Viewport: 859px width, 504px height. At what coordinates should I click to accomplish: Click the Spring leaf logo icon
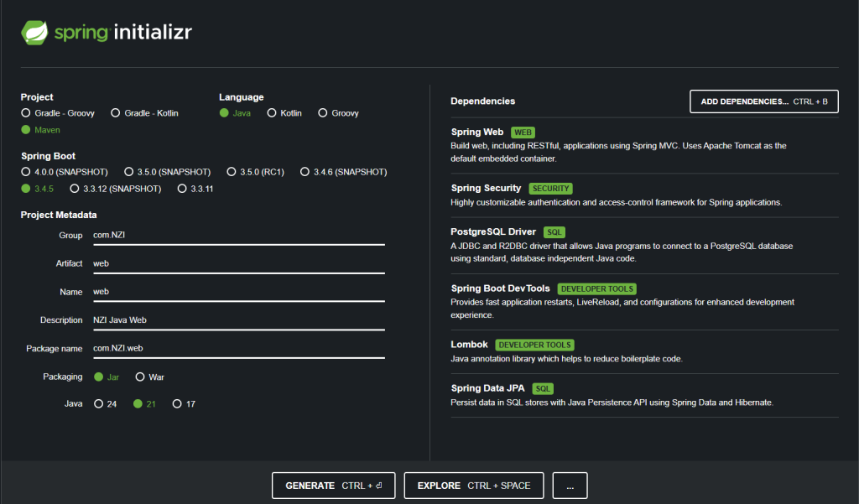coord(34,33)
